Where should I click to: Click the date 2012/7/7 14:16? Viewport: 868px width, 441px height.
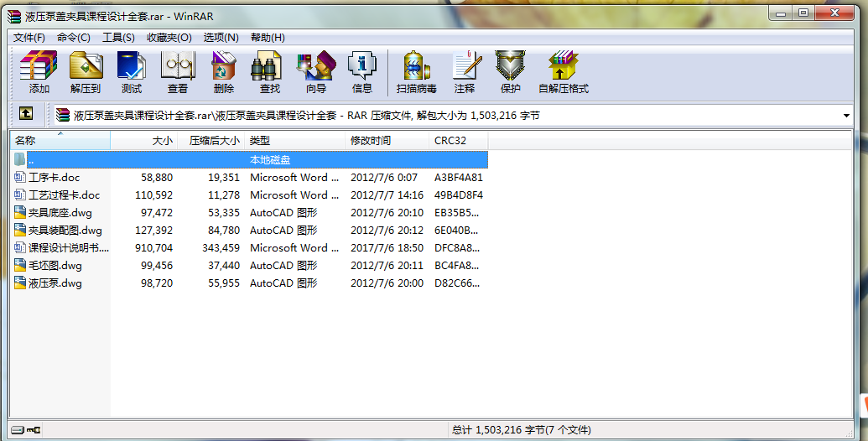point(387,195)
